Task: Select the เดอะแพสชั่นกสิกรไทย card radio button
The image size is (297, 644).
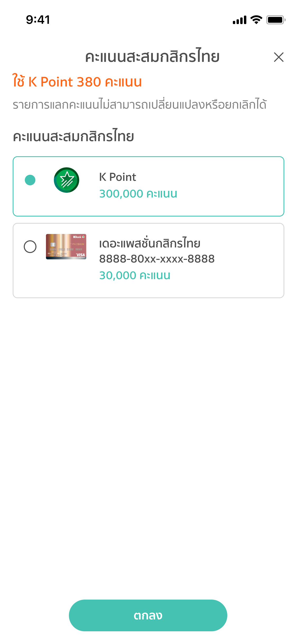Action: tap(30, 247)
